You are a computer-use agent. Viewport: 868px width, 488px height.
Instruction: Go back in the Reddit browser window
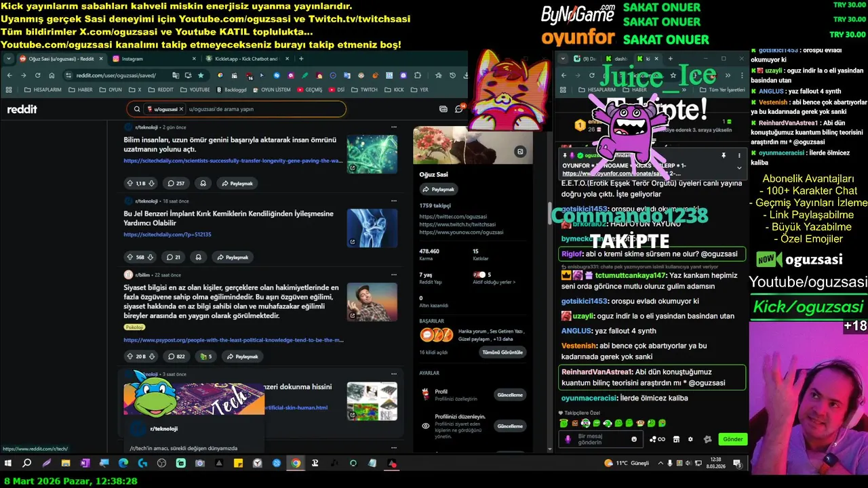(9, 75)
